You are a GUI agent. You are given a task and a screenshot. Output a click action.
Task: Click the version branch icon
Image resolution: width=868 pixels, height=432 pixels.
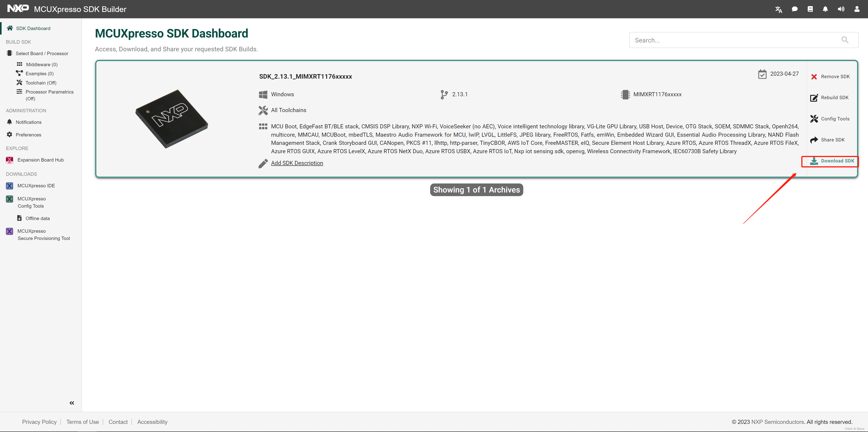(444, 95)
